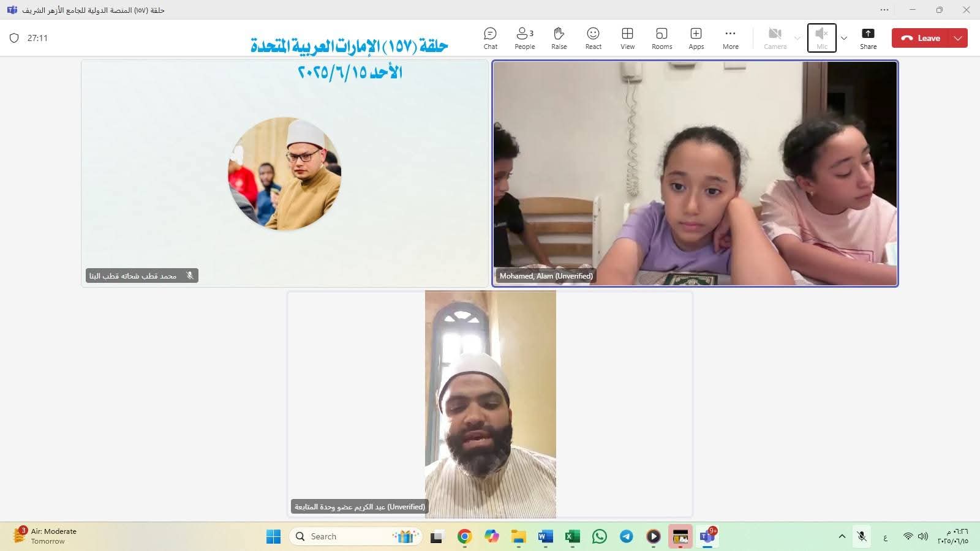Toggle the Mic on or off

pyautogui.click(x=821, y=38)
